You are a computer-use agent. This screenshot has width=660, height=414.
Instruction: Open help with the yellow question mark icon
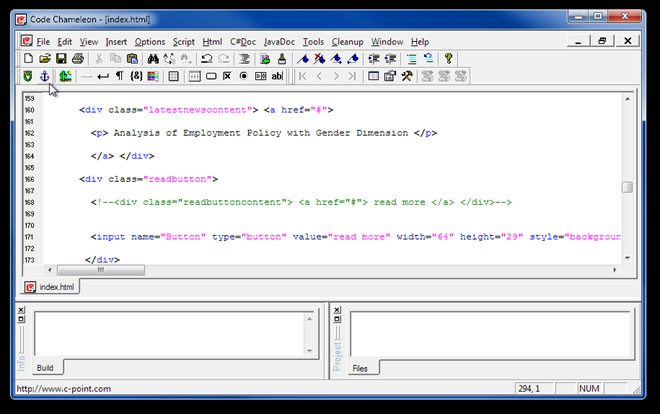(x=448, y=59)
